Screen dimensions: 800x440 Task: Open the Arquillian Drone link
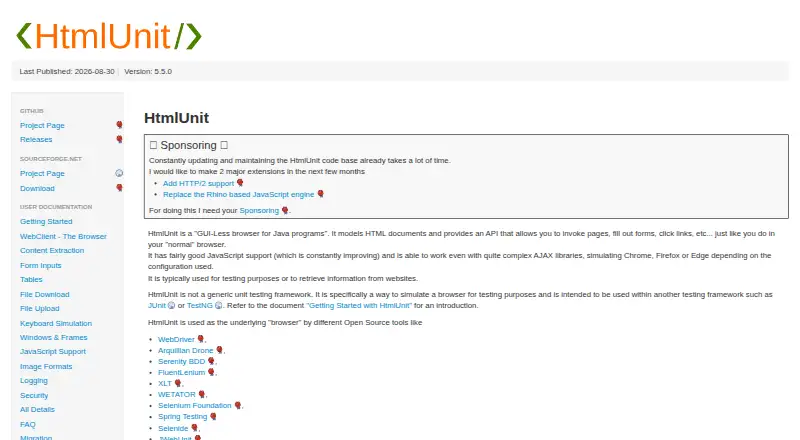coord(186,351)
